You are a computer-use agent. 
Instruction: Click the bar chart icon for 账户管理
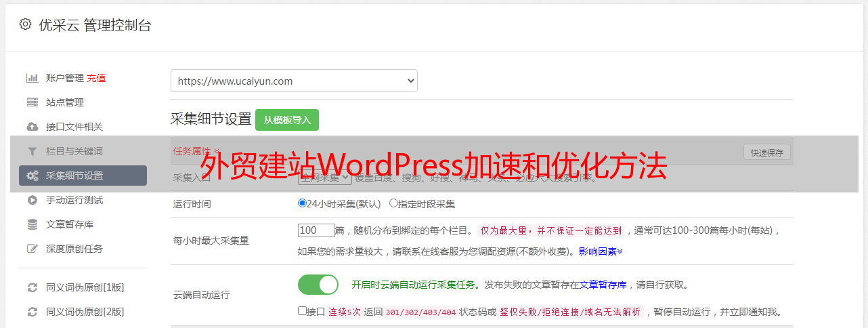coord(32,78)
